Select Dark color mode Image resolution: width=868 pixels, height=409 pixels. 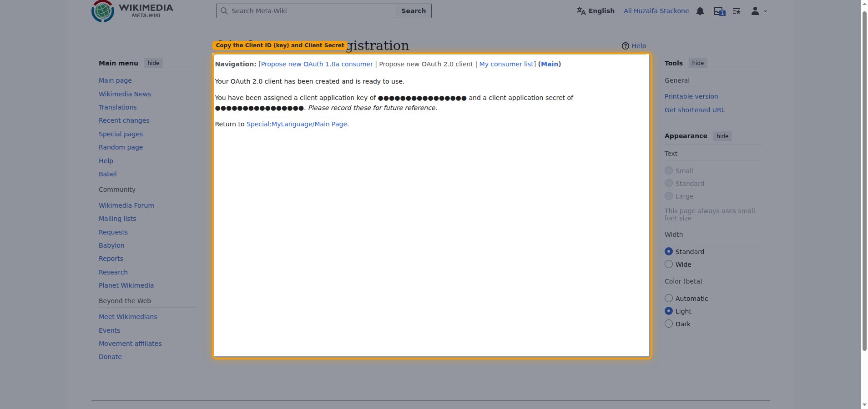click(x=669, y=324)
